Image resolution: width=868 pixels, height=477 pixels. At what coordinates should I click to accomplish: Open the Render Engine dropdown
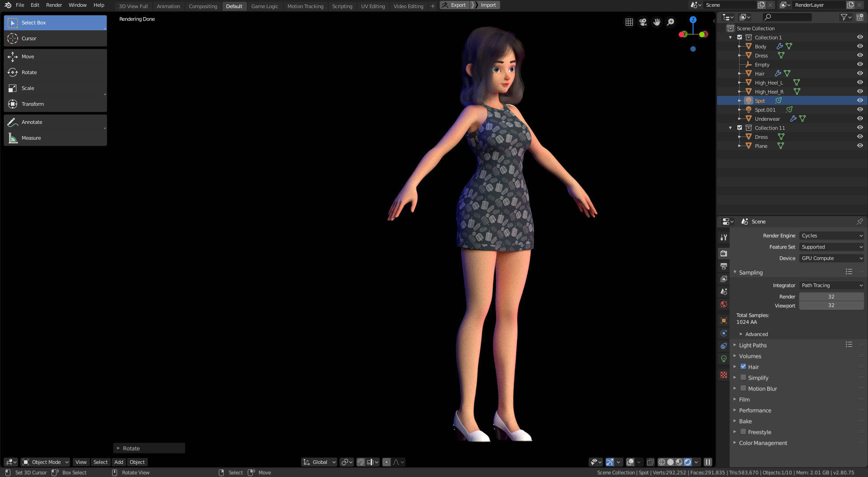[x=831, y=236]
